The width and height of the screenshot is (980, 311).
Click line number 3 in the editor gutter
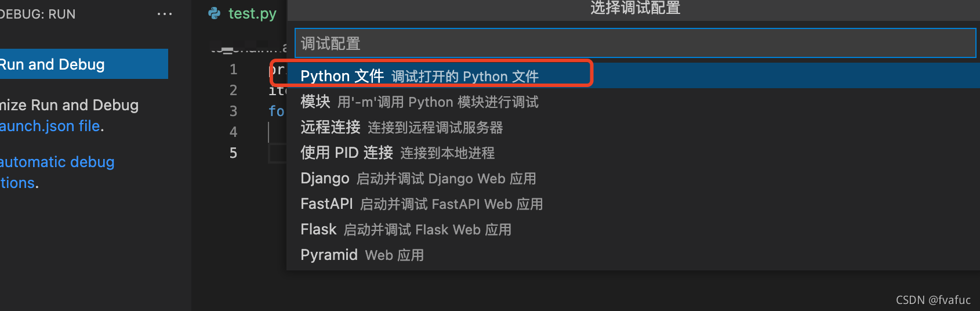click(x=233, y=111)
